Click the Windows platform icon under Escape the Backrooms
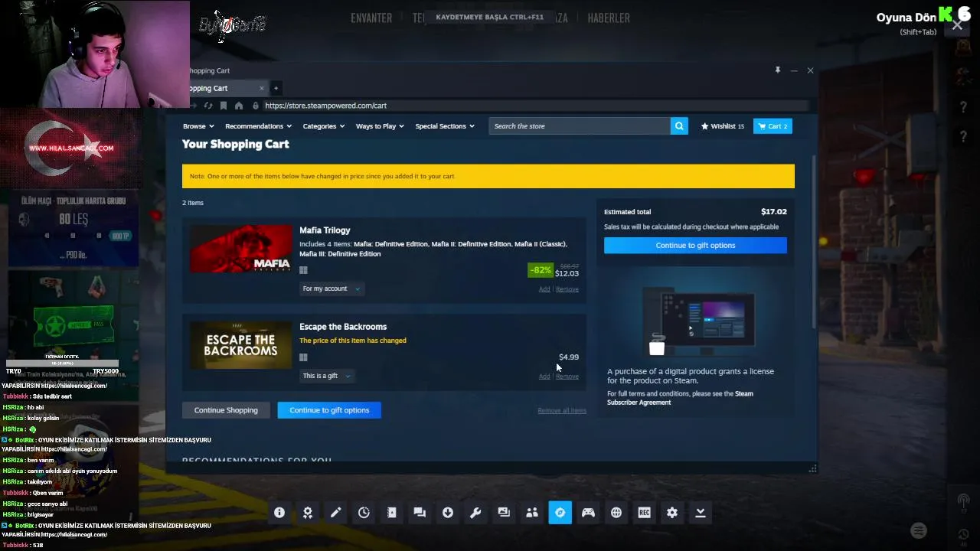Screen dimensions: 980x551 [303, 357]
